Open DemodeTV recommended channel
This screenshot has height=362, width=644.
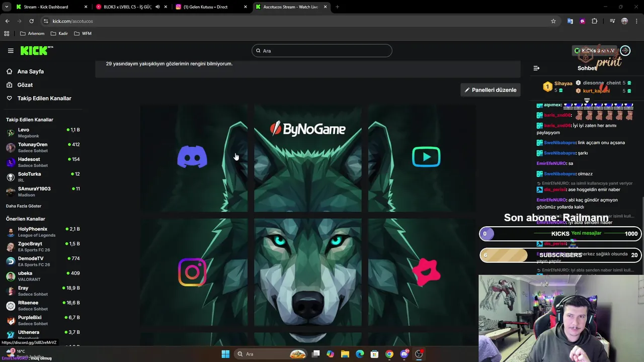(43, 261)
